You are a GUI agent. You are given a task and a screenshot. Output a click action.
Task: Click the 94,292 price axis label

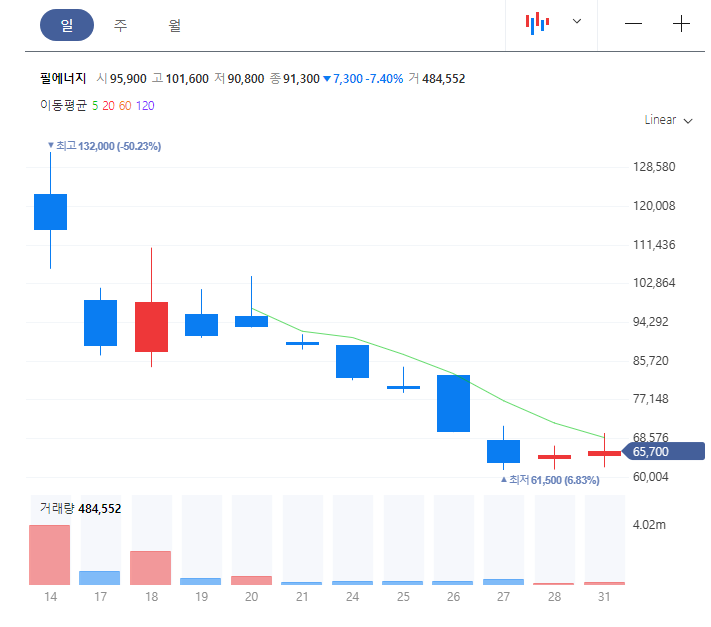pos(651,322)
